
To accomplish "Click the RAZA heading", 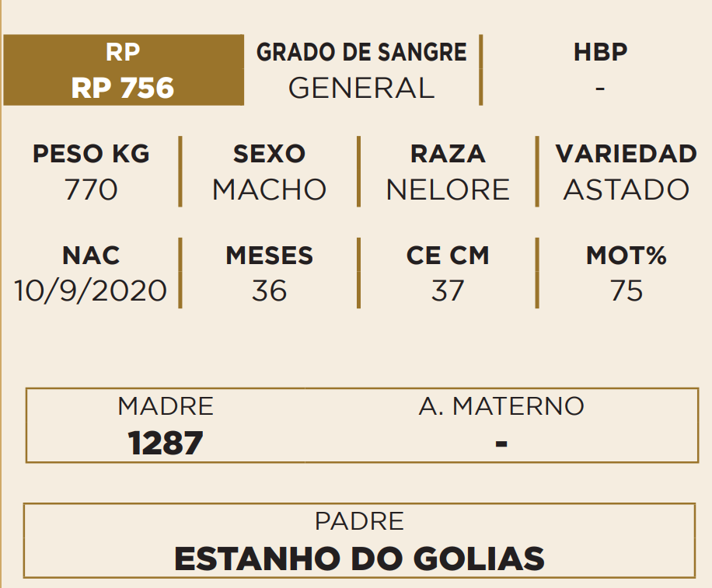I will (448, 154).
